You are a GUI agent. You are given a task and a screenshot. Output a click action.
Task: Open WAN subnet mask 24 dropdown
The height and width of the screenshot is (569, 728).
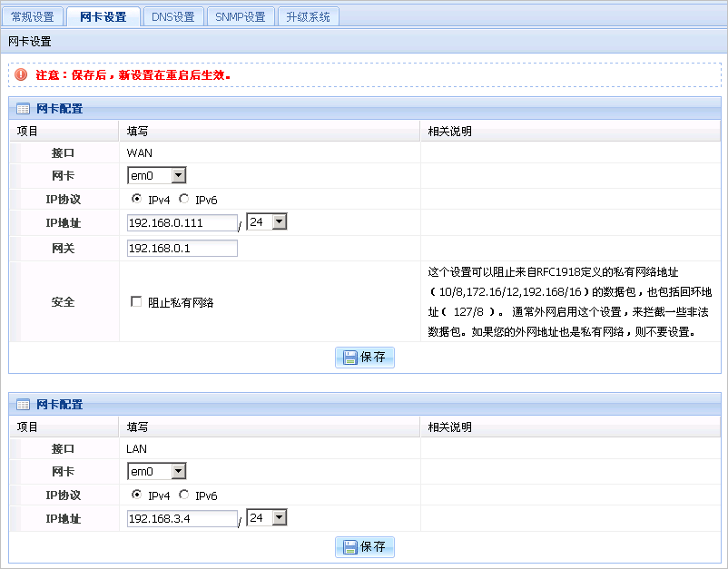[267, 221]
